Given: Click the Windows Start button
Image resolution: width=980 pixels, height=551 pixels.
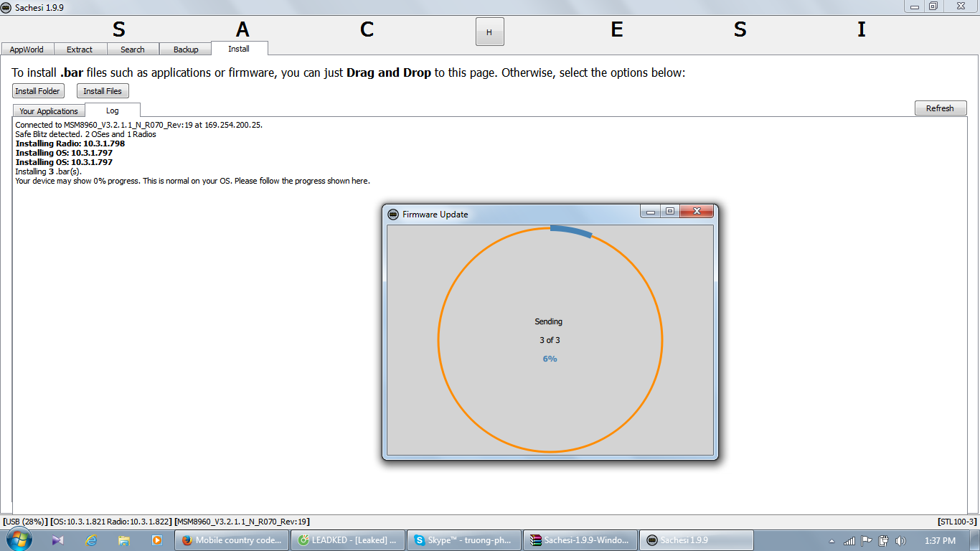Looking at the screenshot, I should (x=19, y=540).
